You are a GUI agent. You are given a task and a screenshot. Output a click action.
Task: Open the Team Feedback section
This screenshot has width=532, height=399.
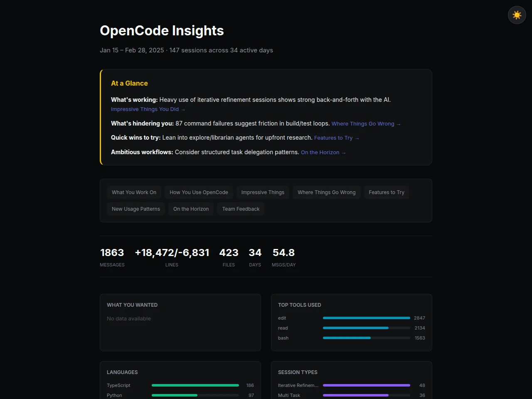click(x=241, y=209)
